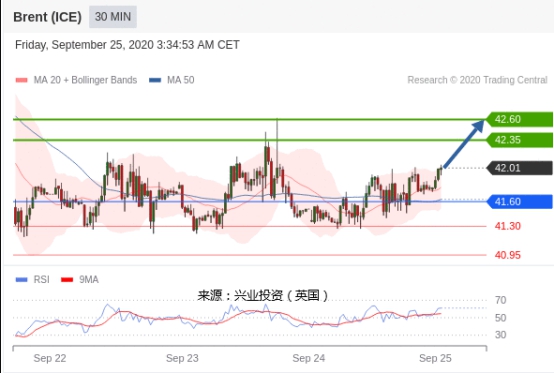The image size is (554, 373).
Task: Click the MA 20 + Bollinger Bands legend label
Action: coord(85,80)
